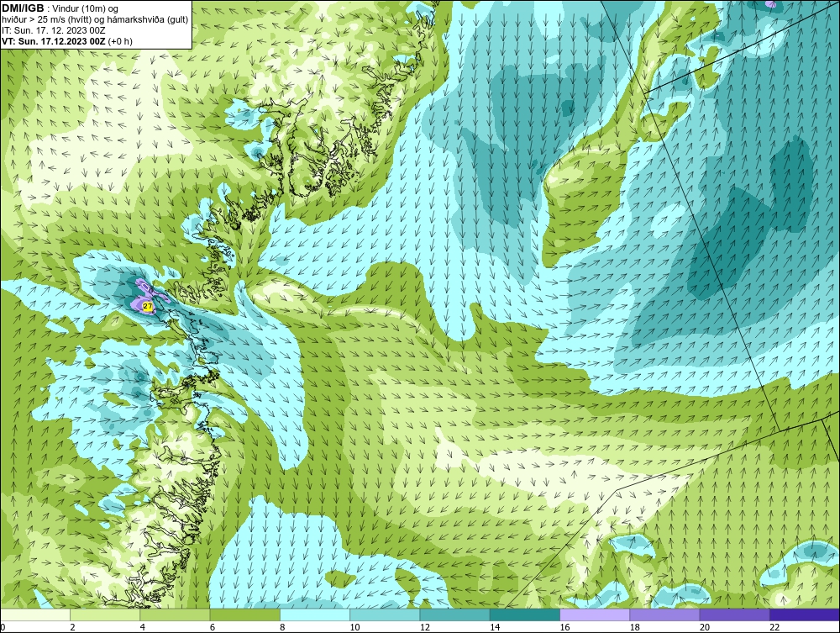
Task: Select the 2–4 m/s pale green legend swatch
Action: 105,615
